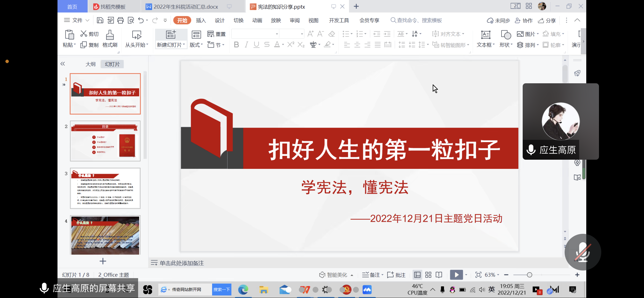The height and width of the screenshot is (298, 644).
Task: Open the 63% zoom level dropdown
Action: 492,275
